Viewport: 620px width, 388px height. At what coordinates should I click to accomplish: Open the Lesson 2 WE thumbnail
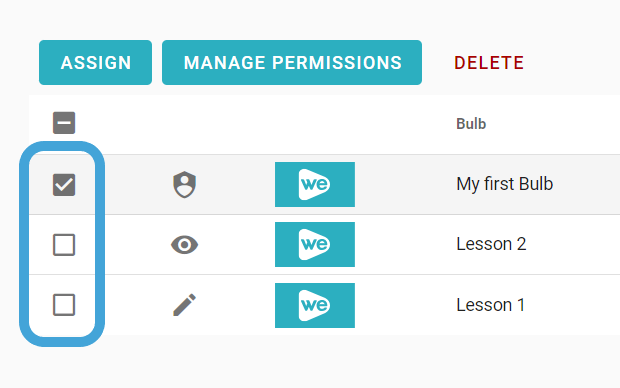(315, 244)
